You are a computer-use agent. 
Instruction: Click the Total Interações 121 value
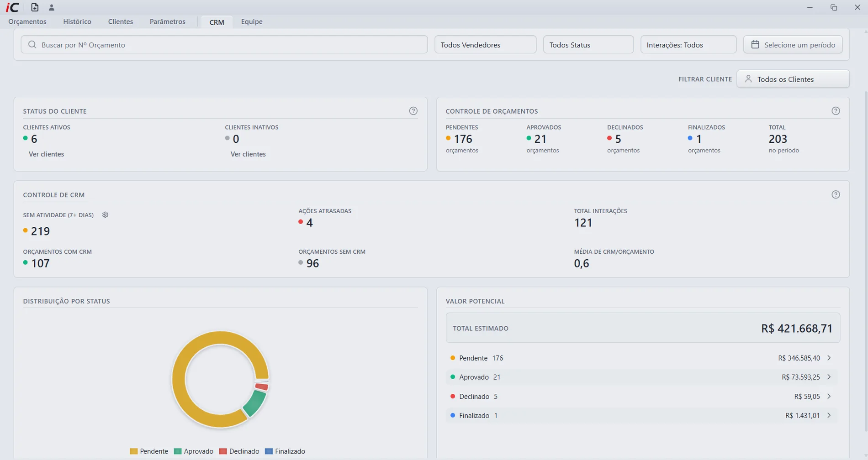(583, 223)
